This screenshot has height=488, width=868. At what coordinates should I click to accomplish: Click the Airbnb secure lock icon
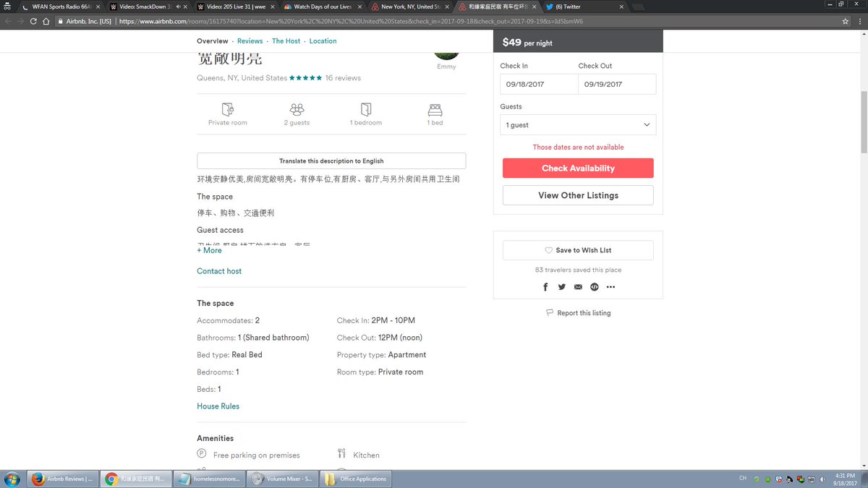tap(61, 21)
